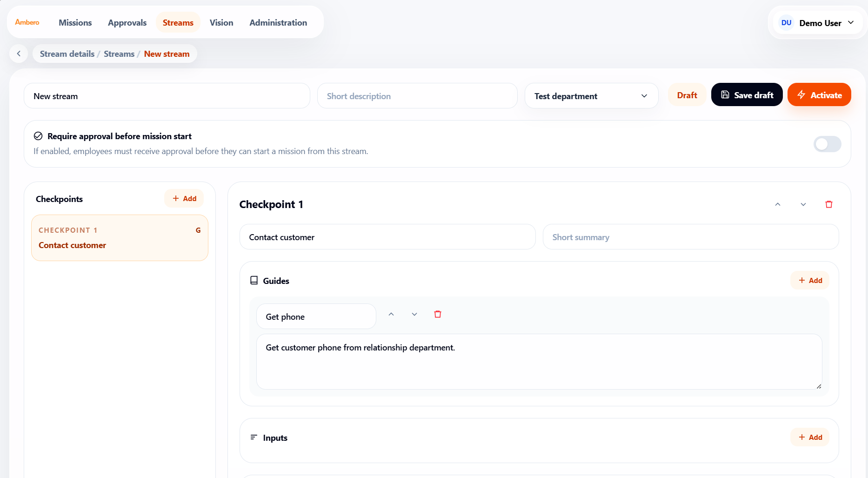Open the Vision tab

point(221,22)
